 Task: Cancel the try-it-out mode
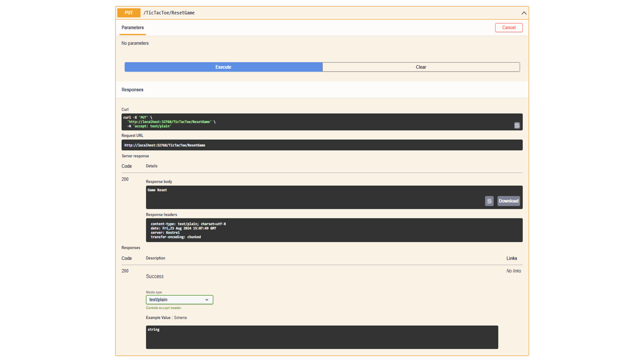(x=509, y=28)
